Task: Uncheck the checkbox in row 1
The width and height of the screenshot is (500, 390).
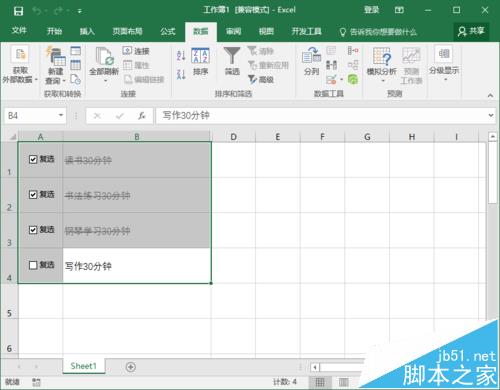Action: [x=33, y=159]
